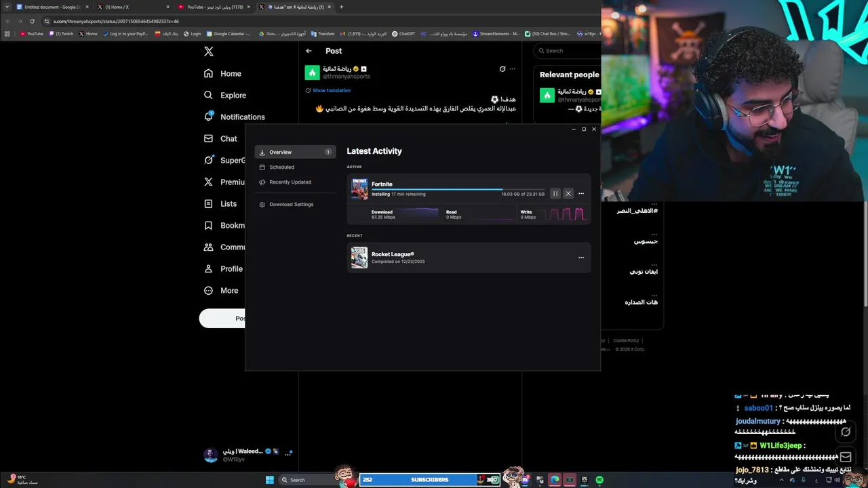Image resolution: width=868 pixels, height=488 pixels.
Task: Open ChatGPT bookmark
Action: point(403,33)
